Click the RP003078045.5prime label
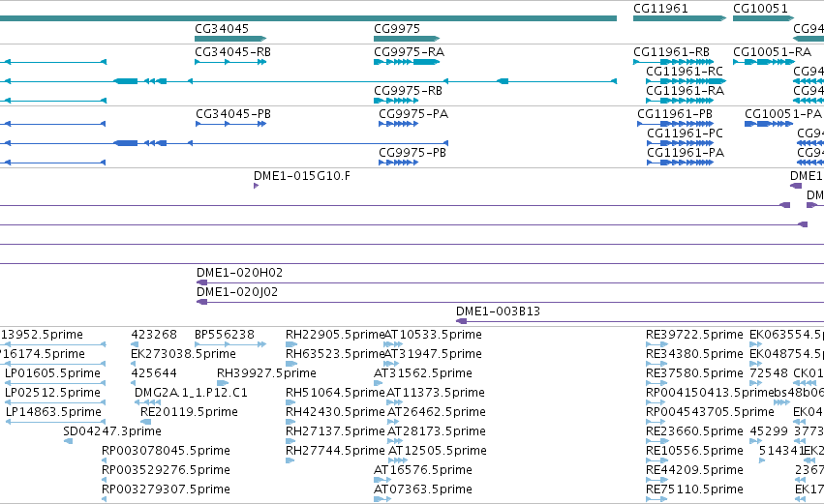Image resolution: width=824 pixels, height=504 pixels. click(166, 451)
